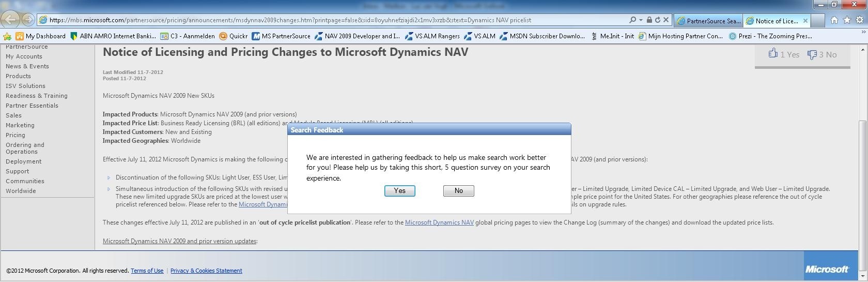The image size is (868, 282).
Task: Switch to the PartnerSource Search tab
Action: pos(708,21)
